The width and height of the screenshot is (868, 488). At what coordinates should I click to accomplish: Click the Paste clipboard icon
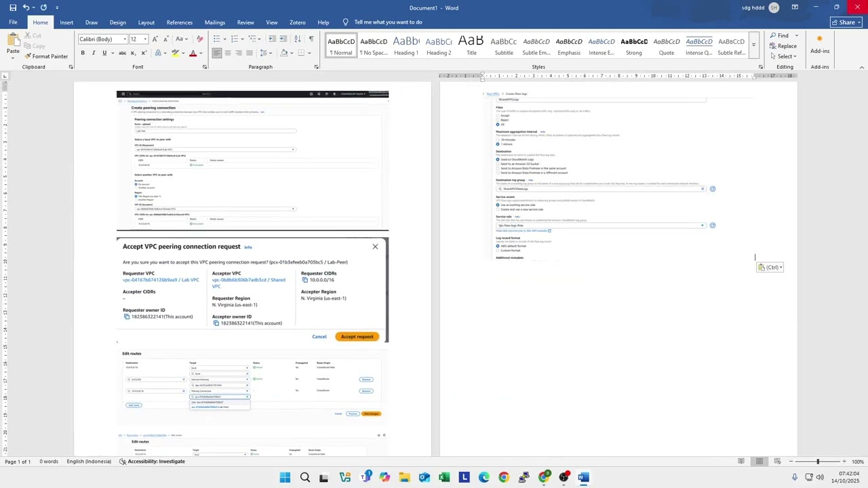click(13, 39)
